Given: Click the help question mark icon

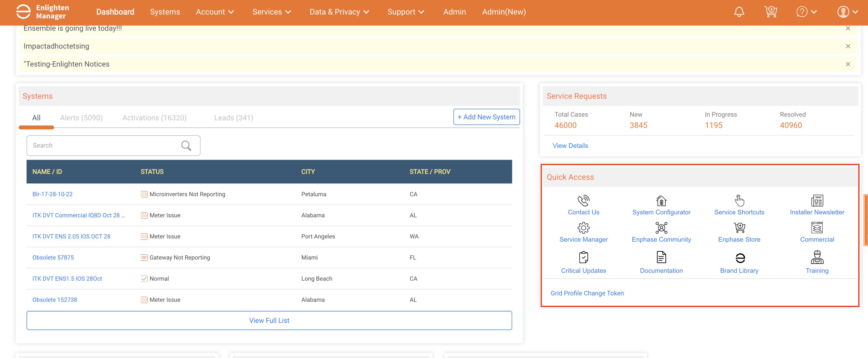Looking at the screenshot, I should tap(802, 12).
